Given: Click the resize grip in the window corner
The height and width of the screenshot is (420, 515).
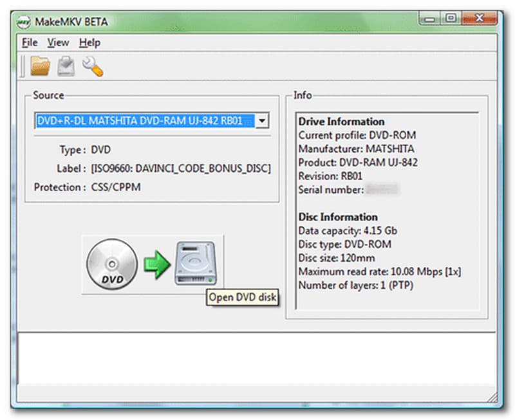Looking at the screenshot, I should [493, 397].
